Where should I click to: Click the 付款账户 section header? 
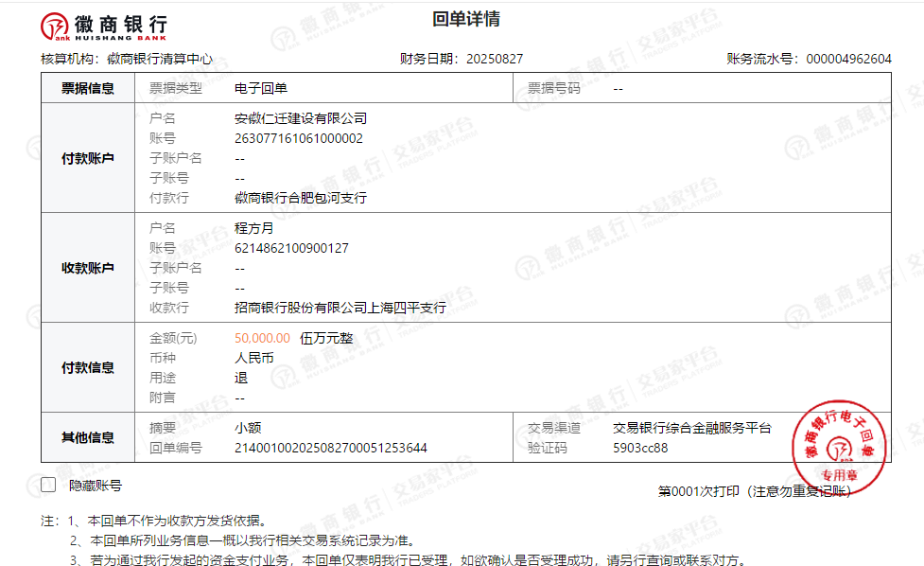click(88, 158)
